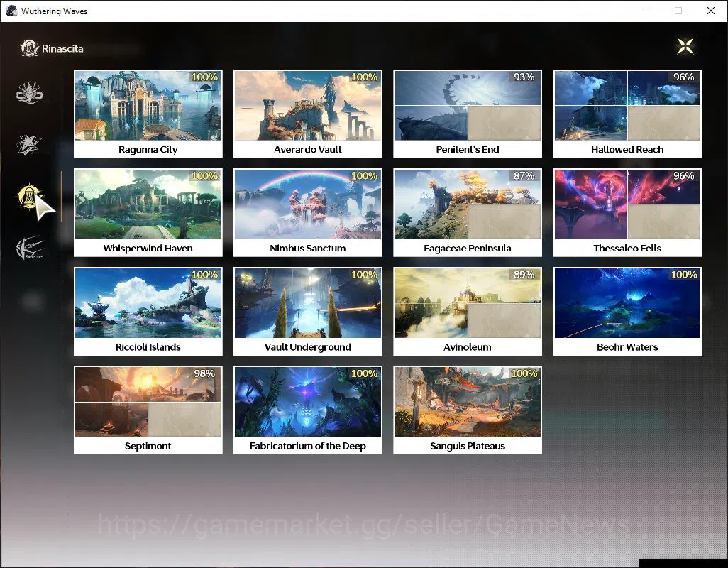Click the 87% progress on Fagaceae Peninsula
Screen dimensions: 728x568
(524, 176)
